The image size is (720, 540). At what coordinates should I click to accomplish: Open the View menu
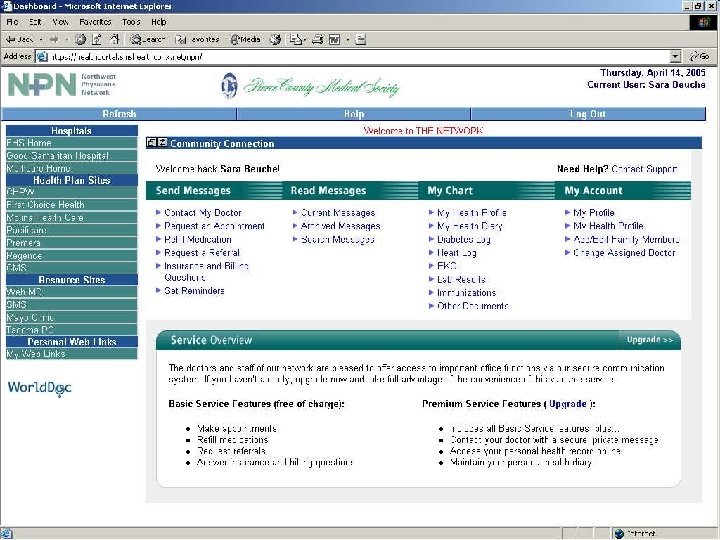coord(60,22)
